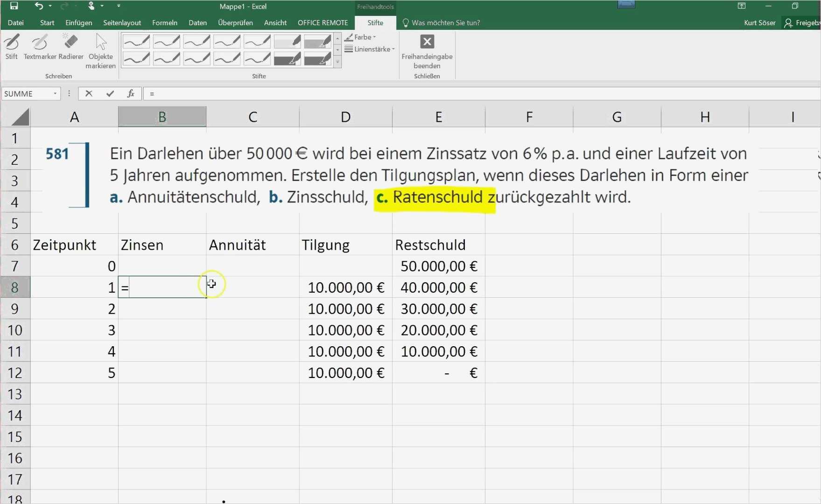Pick the fourth pen style in bottom row
The height and width of the screenshot is (504, 821).
tap(227, 58)
